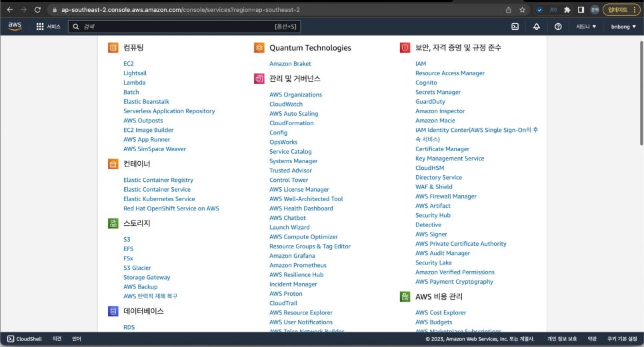Image resolution: width=644 pixels, height=347 pixels.
Task: Click the Quantum Technologies category icon
Action: click(259, 47)
